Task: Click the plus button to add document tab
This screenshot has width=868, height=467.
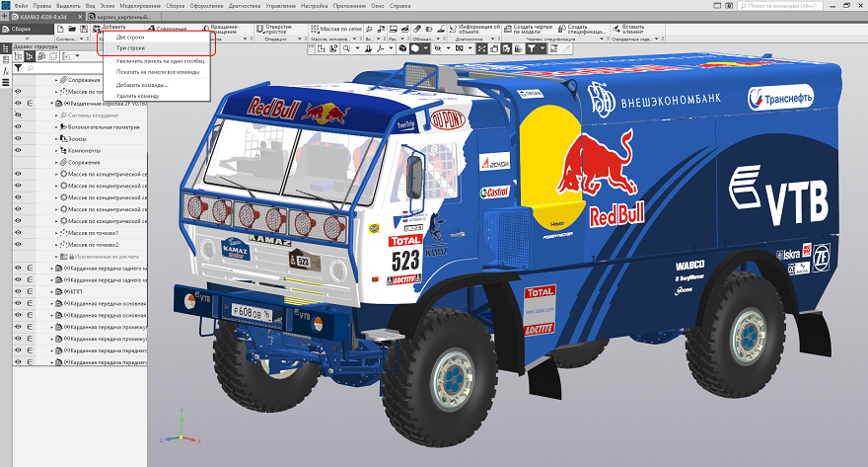Action: (x=4, y=17)
